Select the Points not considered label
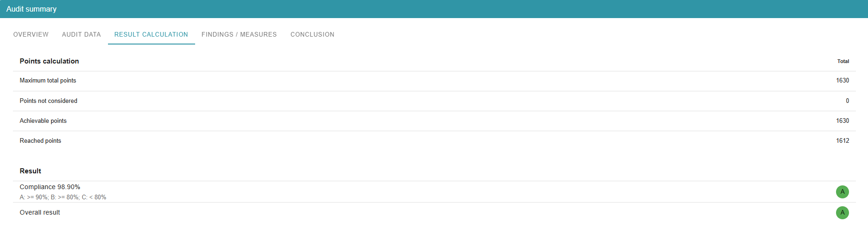 [x=48, y=101]
